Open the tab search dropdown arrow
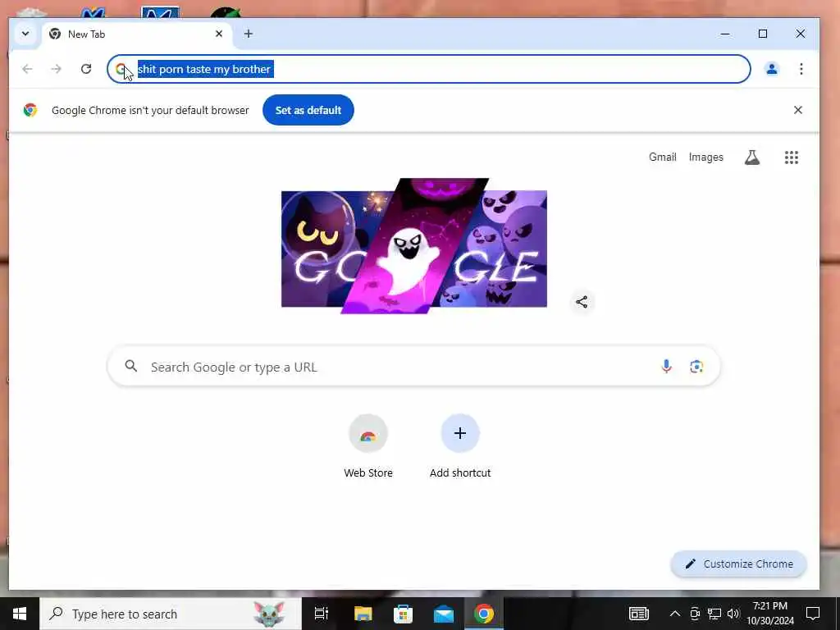 coord(25,34)
